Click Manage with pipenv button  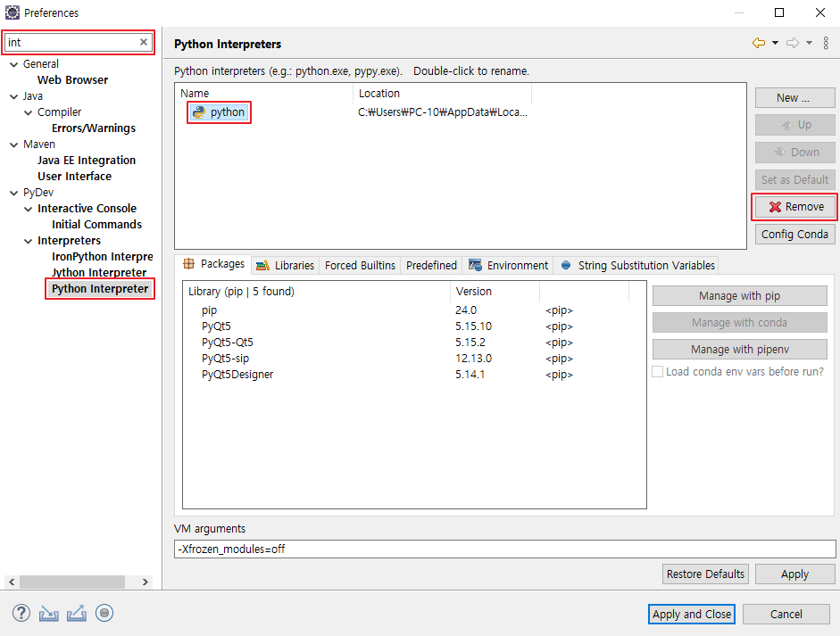point(739,349)
